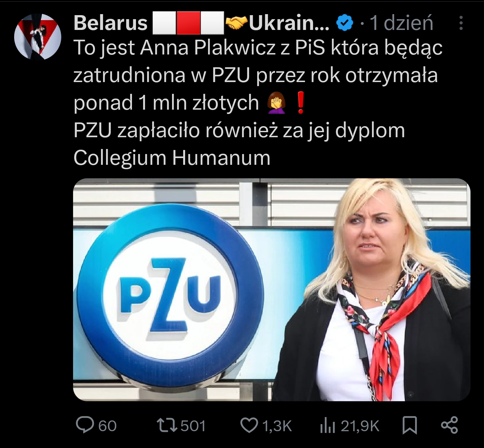The image size is (484, 448).
Task: Like the tweet with the heart icon
Action: pyautogui.click(x=249, y=425)
